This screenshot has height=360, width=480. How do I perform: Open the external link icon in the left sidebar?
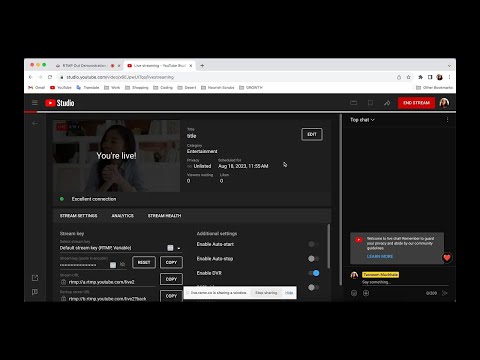coord(35,278)
